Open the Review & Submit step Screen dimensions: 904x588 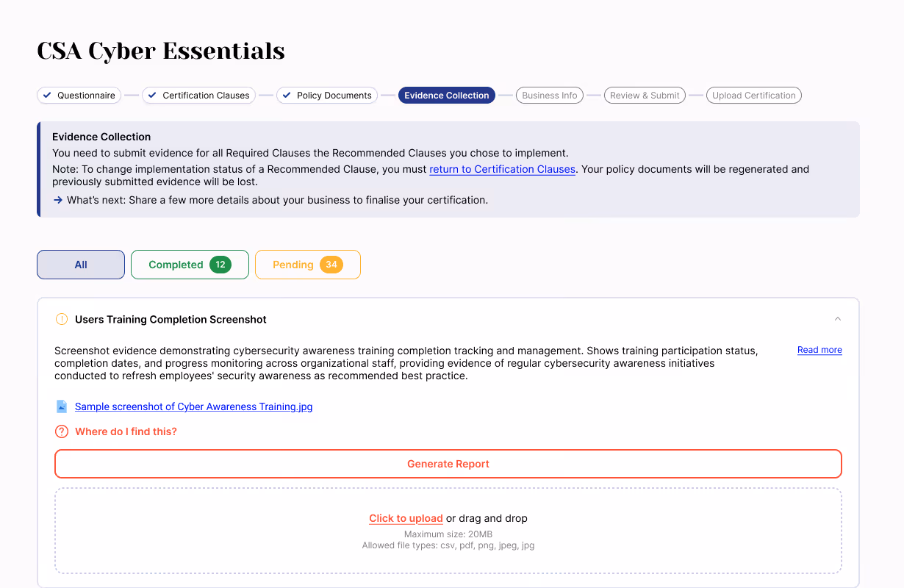point(644,96)
